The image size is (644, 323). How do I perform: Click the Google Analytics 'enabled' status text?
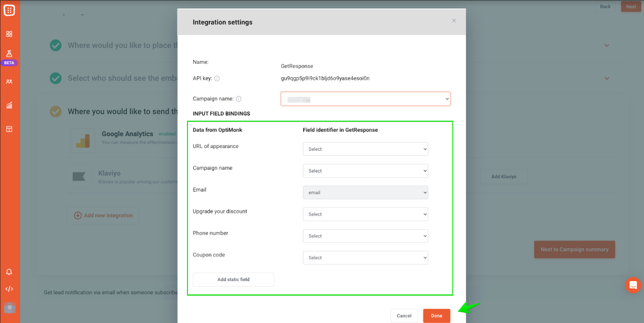(x=167, y=134)
